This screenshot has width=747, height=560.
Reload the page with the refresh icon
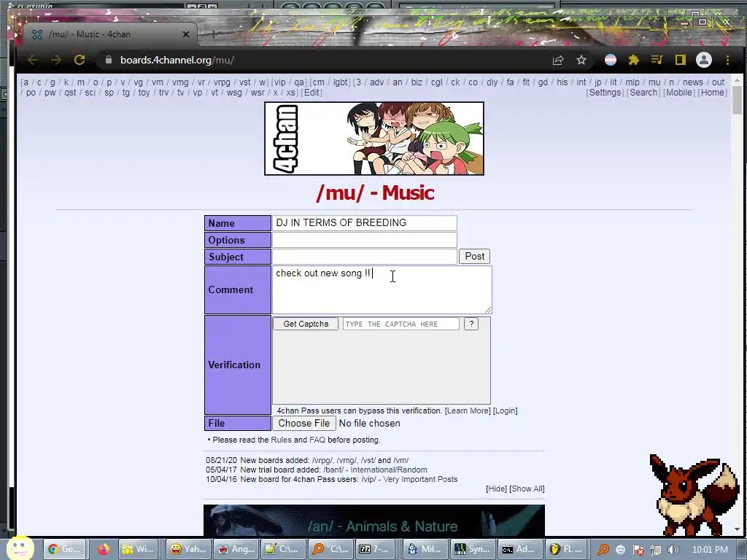80,60
